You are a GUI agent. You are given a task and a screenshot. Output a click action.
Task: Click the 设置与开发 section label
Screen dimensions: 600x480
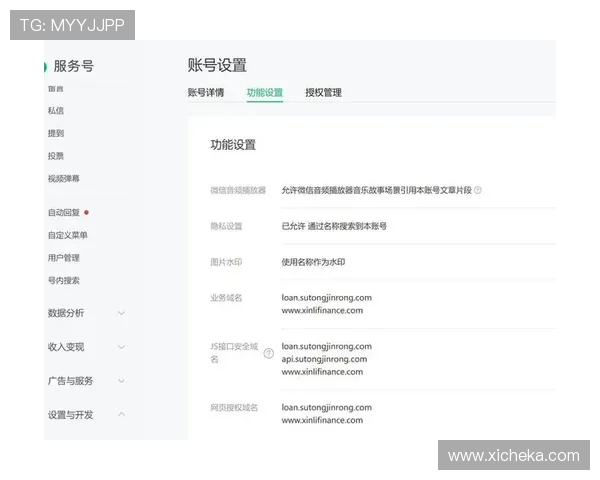click(x=70, y=415)
